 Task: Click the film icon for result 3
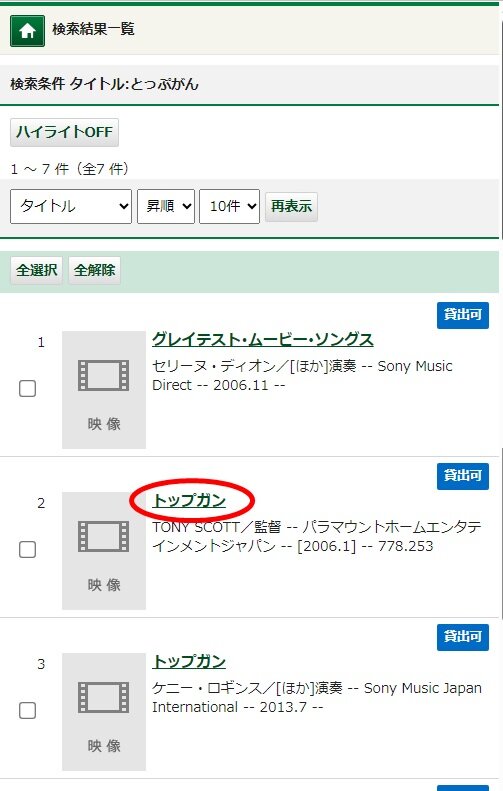(x=103, y=698)
